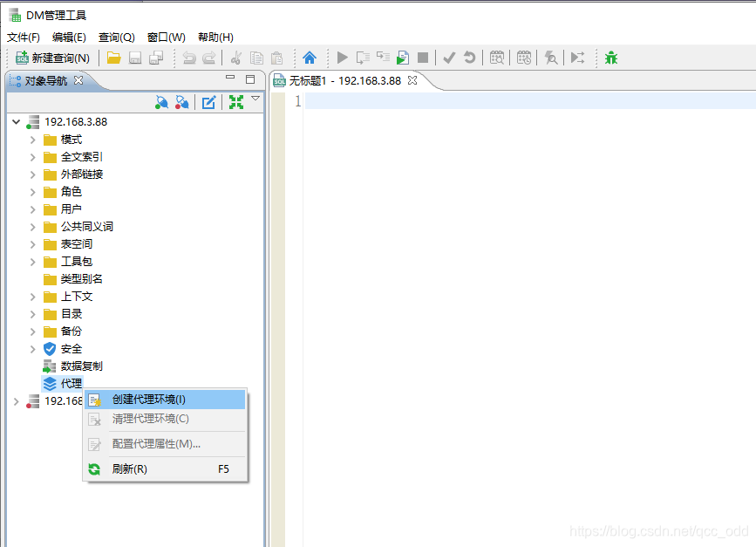
Task: Switch to the 对象导航 tab
Action: tap(46, 80)
